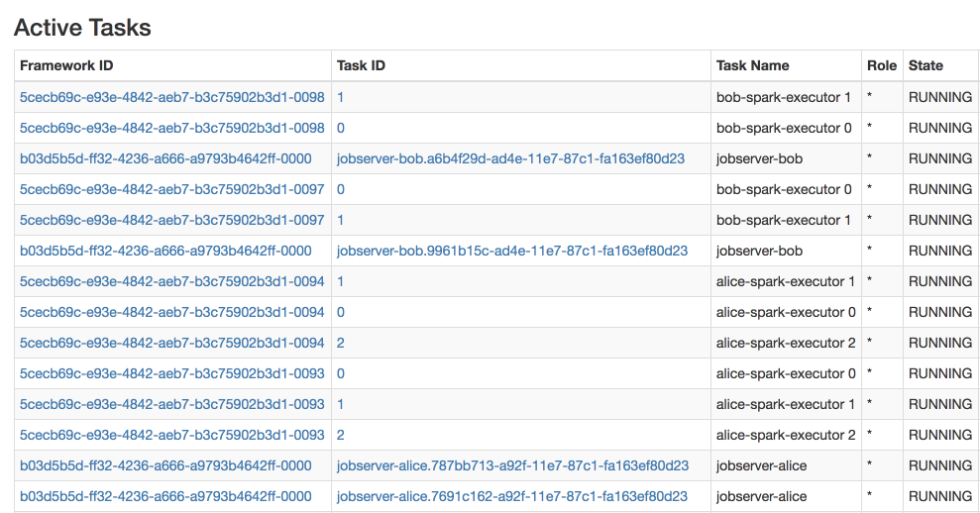Open jobserver-alice.787bb713 task link
Screen dimensions: 980x513
(512, 465)
